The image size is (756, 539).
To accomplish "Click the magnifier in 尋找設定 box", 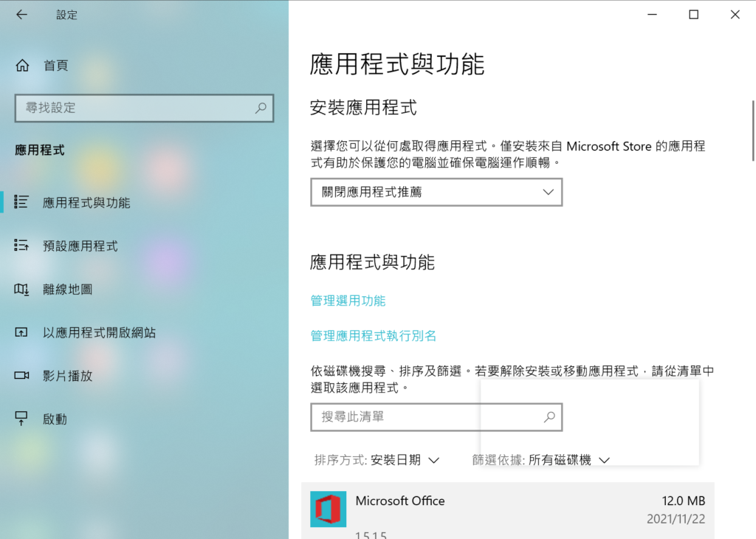I will [261, 108].
